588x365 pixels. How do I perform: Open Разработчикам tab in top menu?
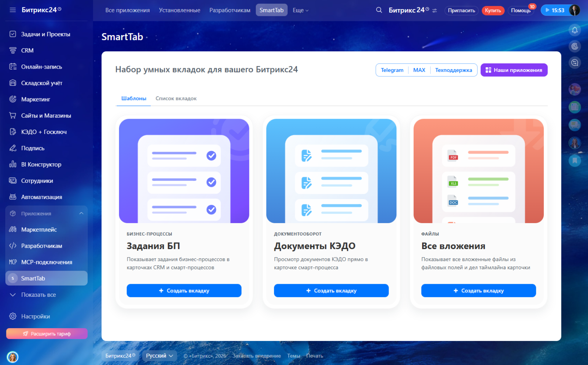(x=230, y=10)
